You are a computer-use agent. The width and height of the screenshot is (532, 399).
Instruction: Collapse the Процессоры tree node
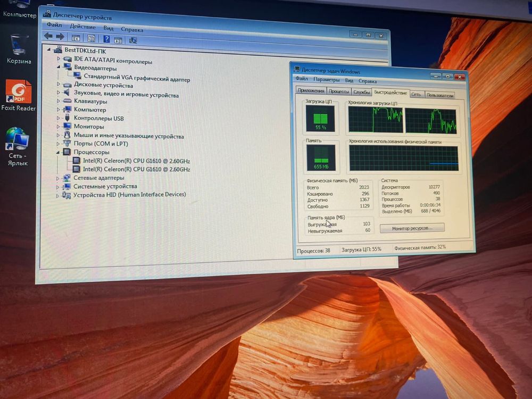pos(57,152)
